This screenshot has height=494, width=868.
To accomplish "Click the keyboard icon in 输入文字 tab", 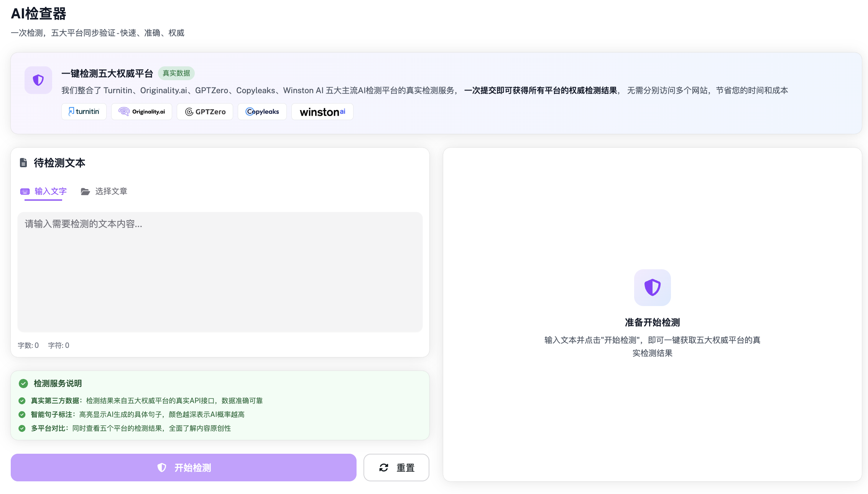I will pos(25,191).
